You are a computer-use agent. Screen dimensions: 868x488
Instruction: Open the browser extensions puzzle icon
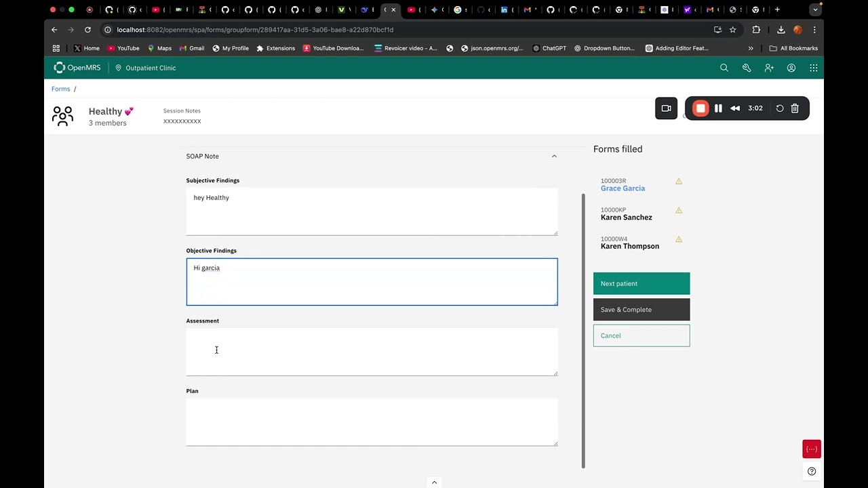pyautogui.click(x=756, y=30)
